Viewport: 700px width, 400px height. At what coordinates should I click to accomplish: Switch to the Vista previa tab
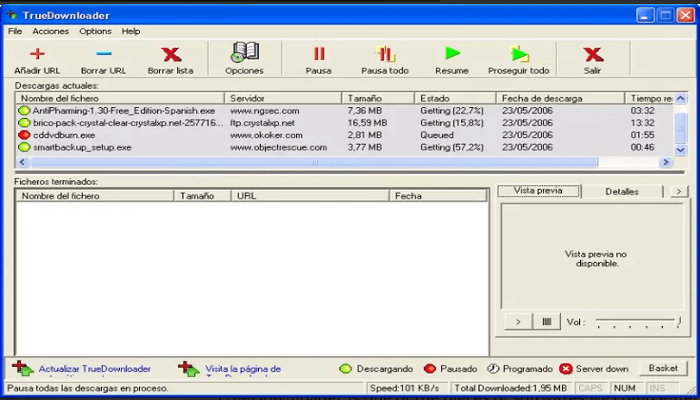point(538,191)
